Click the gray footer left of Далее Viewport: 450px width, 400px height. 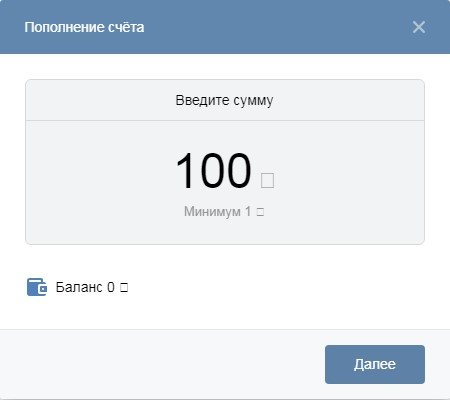click(160, 364)
